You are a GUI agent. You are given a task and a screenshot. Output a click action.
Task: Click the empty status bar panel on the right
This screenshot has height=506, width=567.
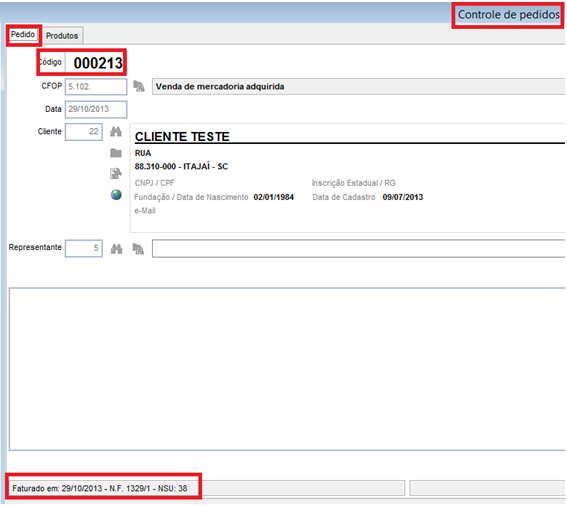[487, 488]
